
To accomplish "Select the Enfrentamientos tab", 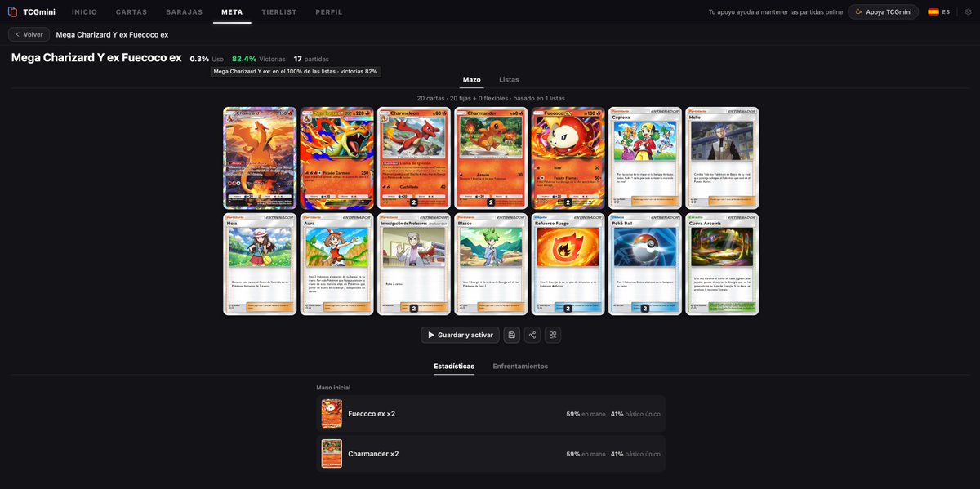I will point(520,366).
